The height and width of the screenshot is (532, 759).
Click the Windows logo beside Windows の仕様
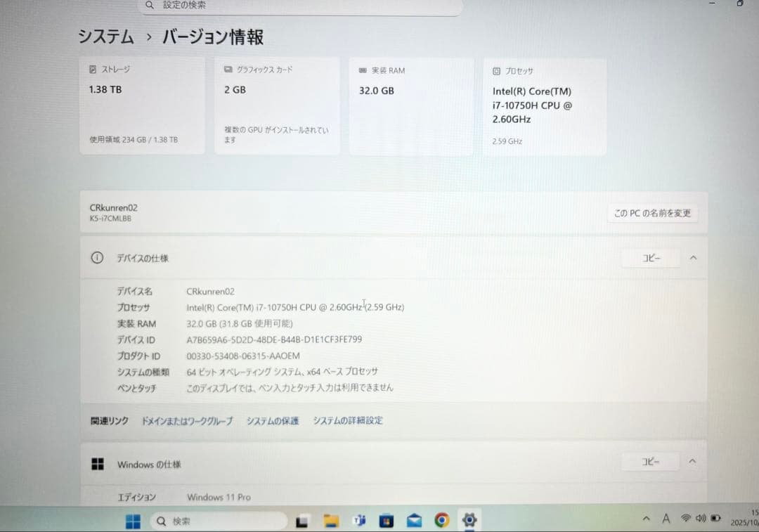(x=98, y=464)
